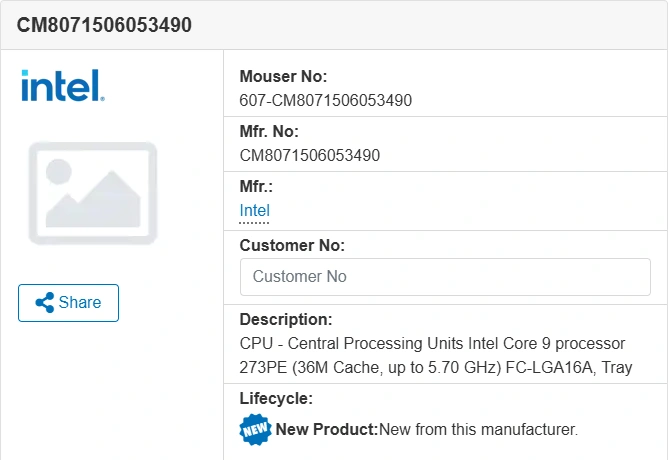This screenshot has height=460, width=668.
Task: Click the blue NEW badge icon
Action: tap(255, 430)
